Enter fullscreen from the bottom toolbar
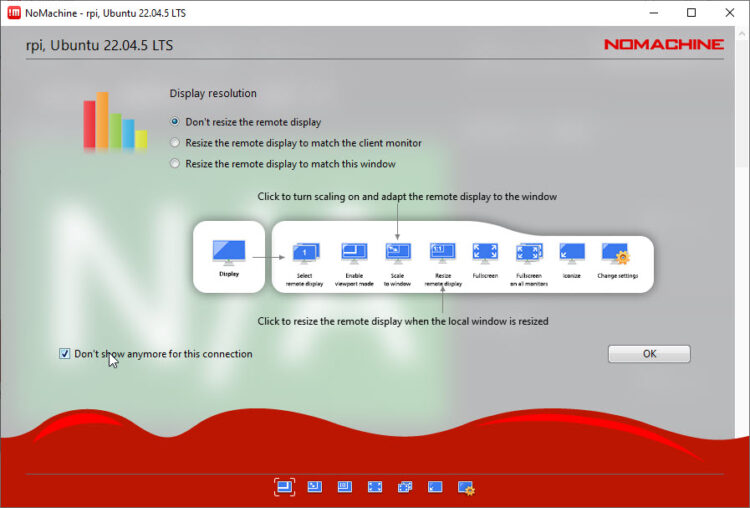Image resolution: width=750 pixels, height=508 pixels. [375, 487]
